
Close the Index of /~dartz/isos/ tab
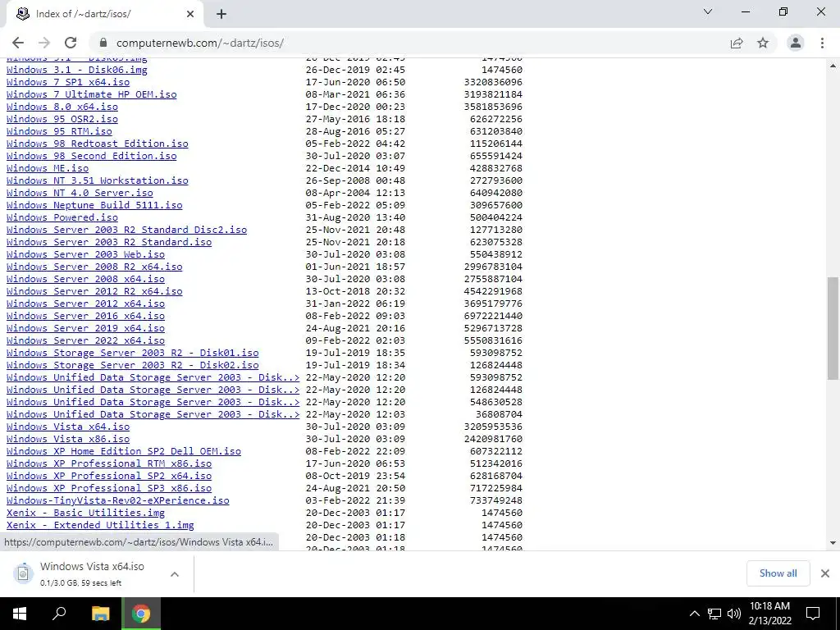pos(190,14)
